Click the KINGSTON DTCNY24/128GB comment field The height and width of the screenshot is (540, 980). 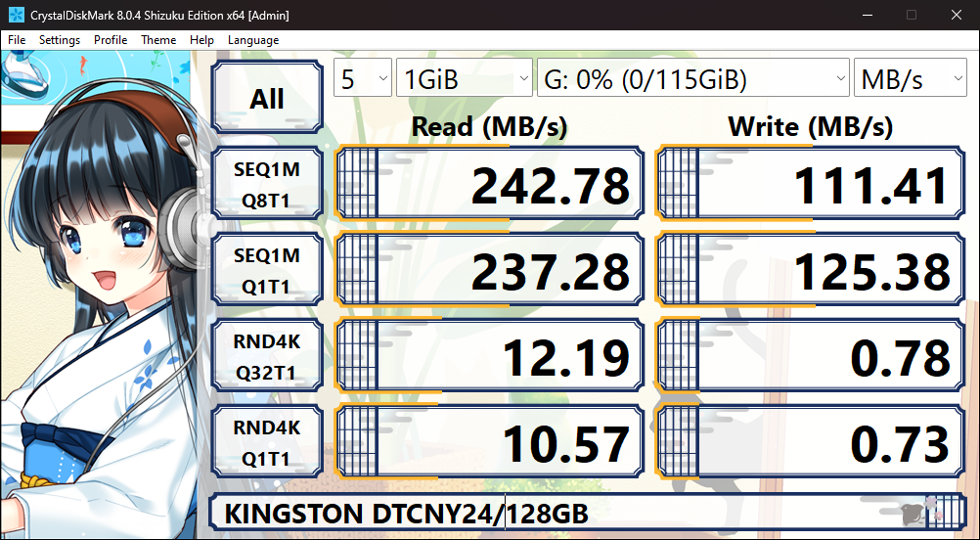[x=587, y=514]
